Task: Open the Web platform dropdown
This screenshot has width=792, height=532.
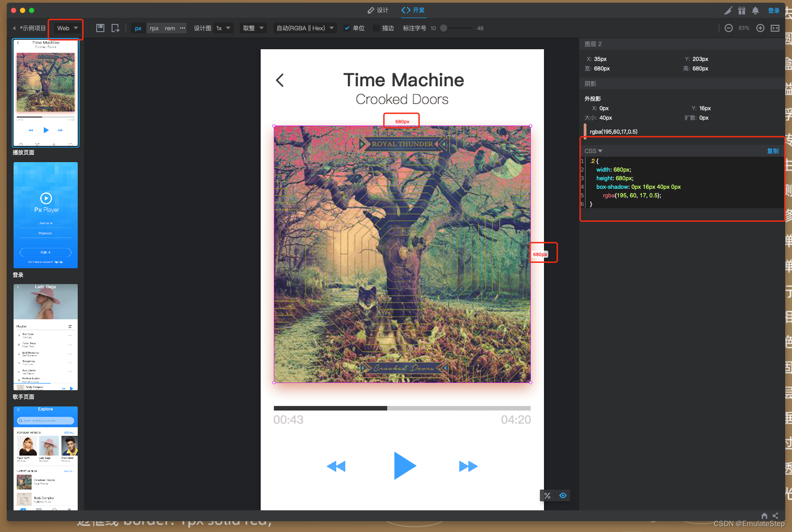Action: (67, 28)
